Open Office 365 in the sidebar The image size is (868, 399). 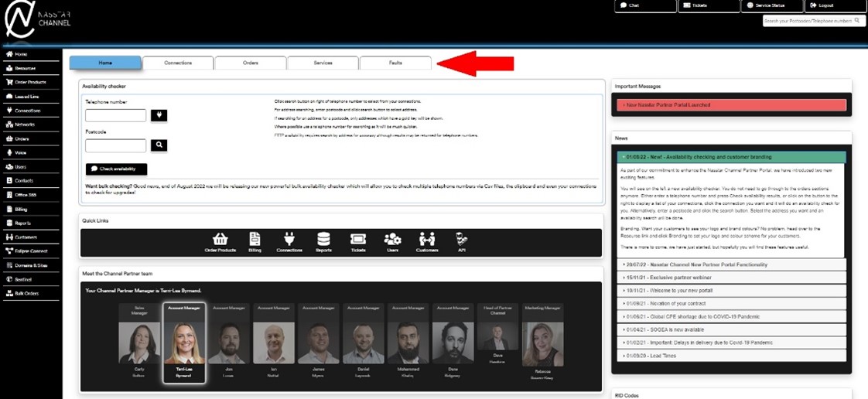[30, 195]
